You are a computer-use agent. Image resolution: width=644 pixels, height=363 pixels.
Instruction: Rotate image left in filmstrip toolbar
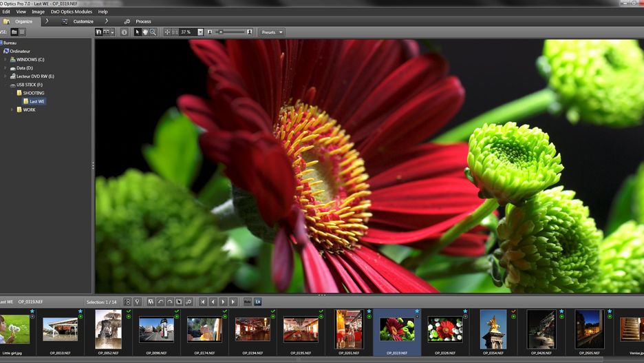pyautogui.click(x=160, y=302)
